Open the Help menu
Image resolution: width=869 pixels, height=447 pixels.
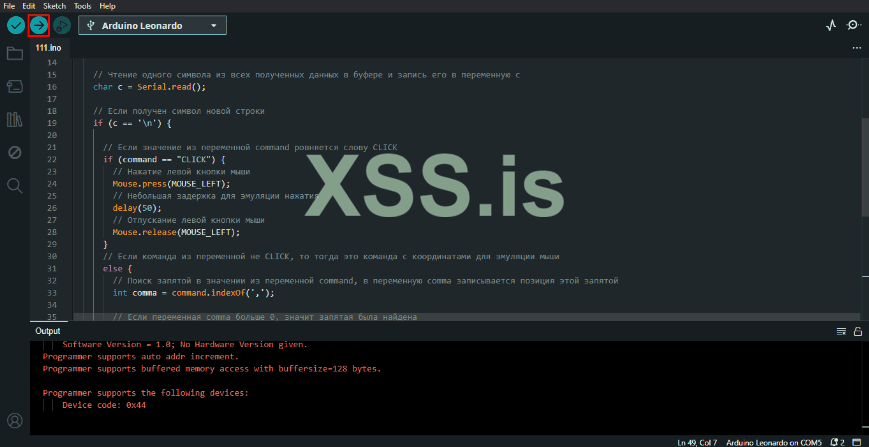[x=108, y=6]
